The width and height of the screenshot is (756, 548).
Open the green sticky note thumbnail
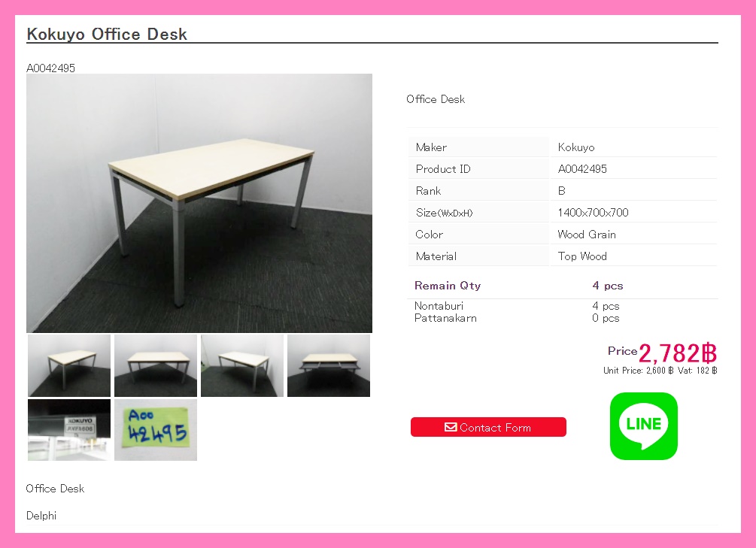(x=156, y=430)
